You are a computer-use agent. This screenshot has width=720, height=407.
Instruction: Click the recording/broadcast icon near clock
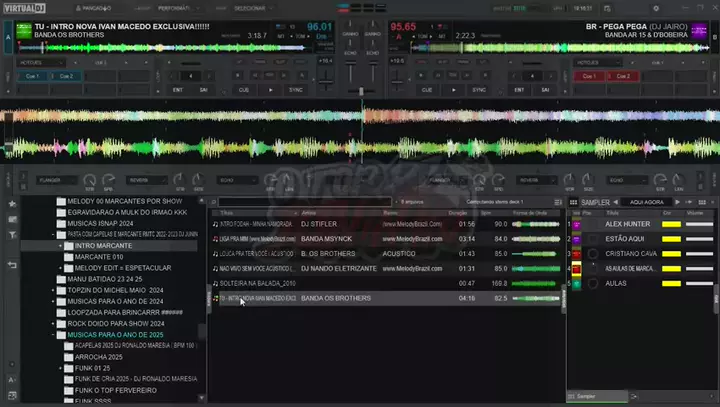click(607, 8)
